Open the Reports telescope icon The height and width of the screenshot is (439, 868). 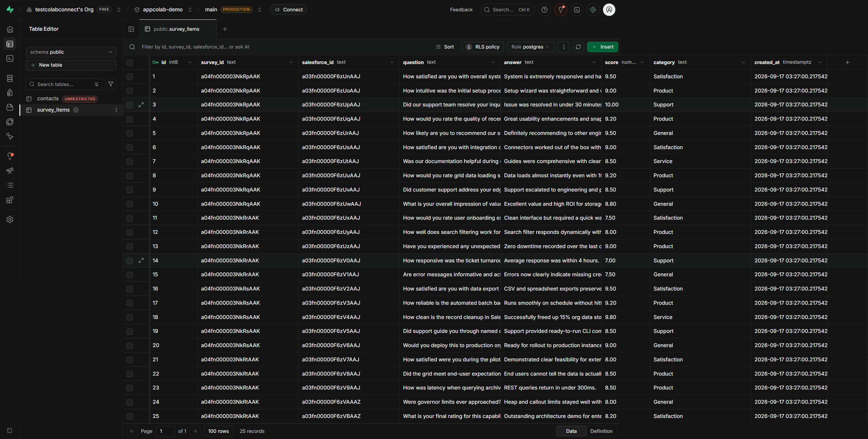(x=10, y=171)
